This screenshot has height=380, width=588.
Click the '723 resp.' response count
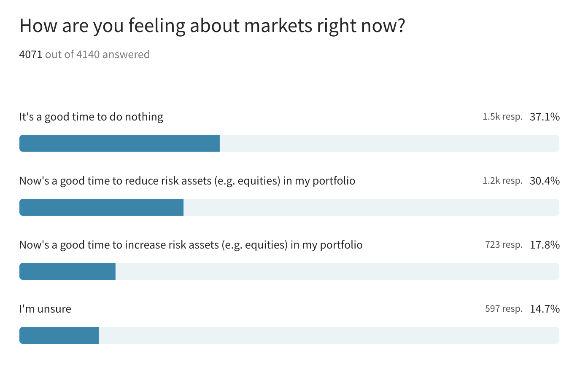point(504,245)
